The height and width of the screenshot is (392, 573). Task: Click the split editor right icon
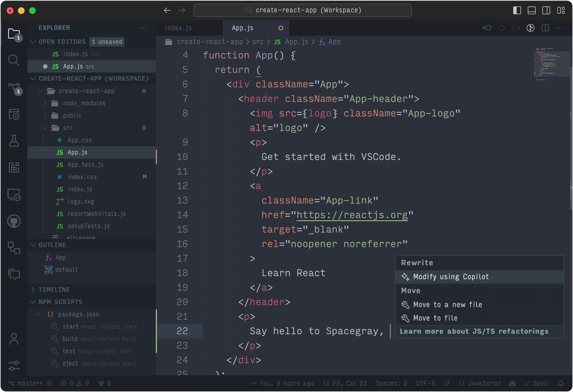pos(545,28)
